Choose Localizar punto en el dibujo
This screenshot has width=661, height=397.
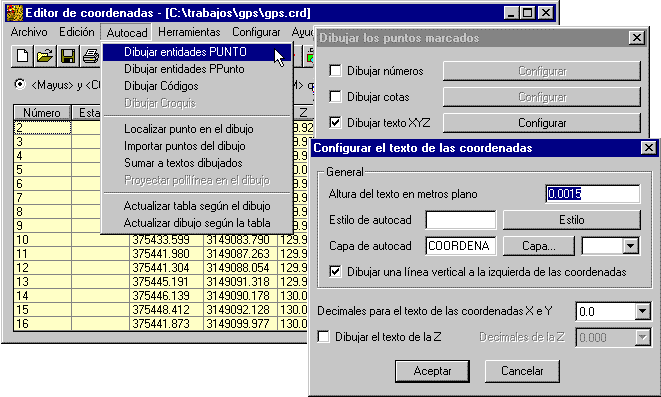click(x=197, y=129)
